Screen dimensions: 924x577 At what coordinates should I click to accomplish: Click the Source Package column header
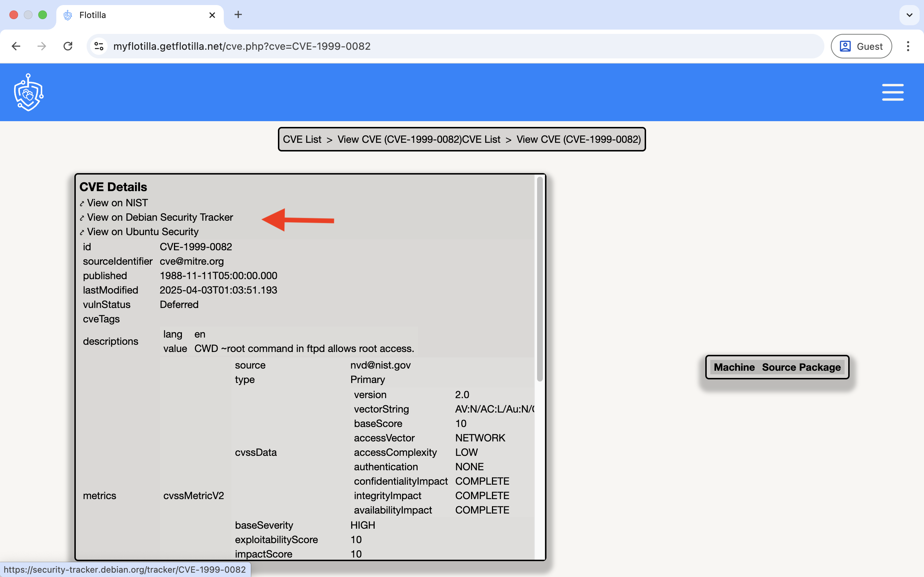pos(801,367)
